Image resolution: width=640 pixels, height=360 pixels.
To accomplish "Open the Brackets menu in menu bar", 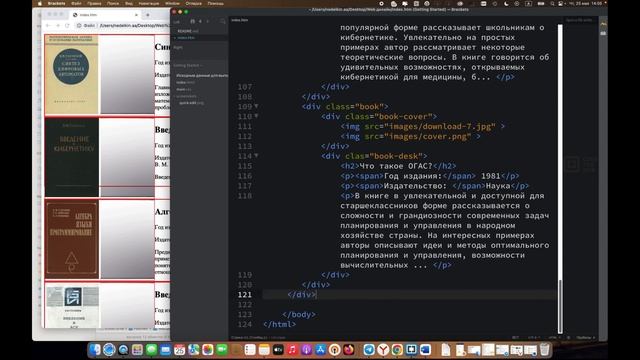I will click(x=56, y=3).
